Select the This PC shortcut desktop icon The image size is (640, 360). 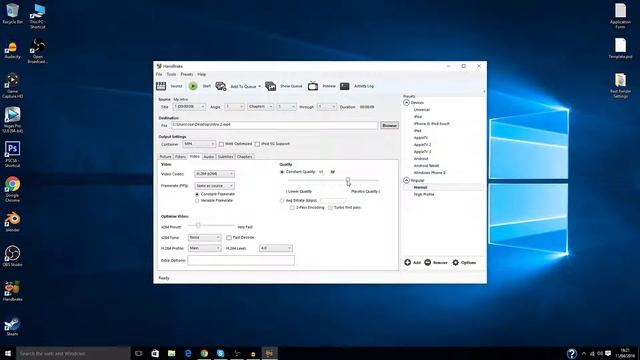coord(37,16)
